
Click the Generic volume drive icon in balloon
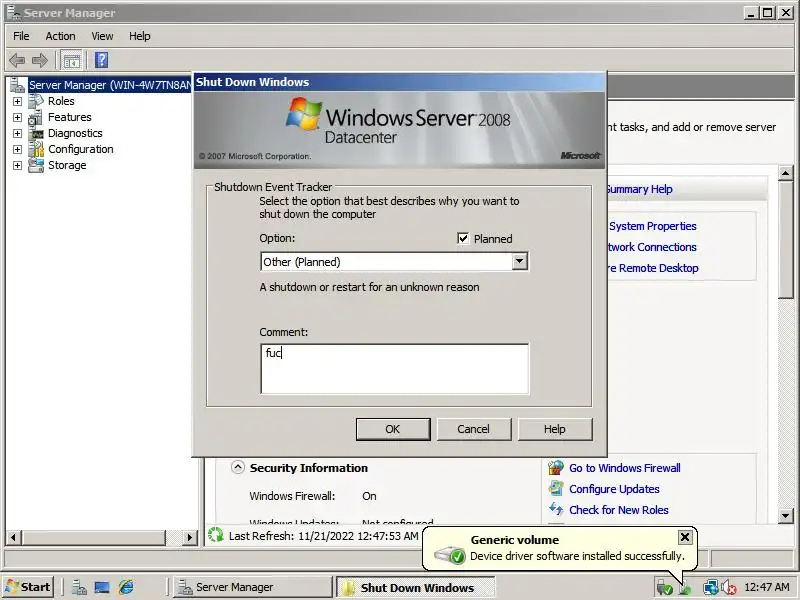click(x=449, y=554)
